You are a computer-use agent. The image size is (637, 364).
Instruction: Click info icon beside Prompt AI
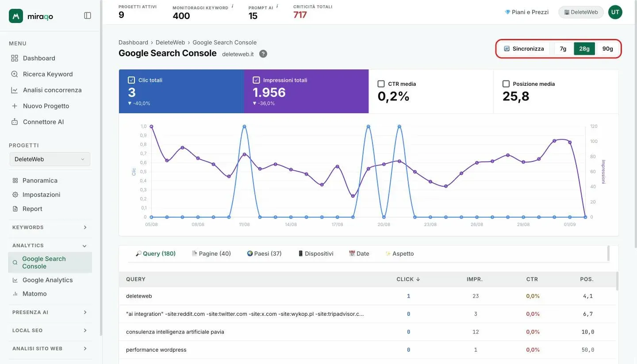[277, 7]
